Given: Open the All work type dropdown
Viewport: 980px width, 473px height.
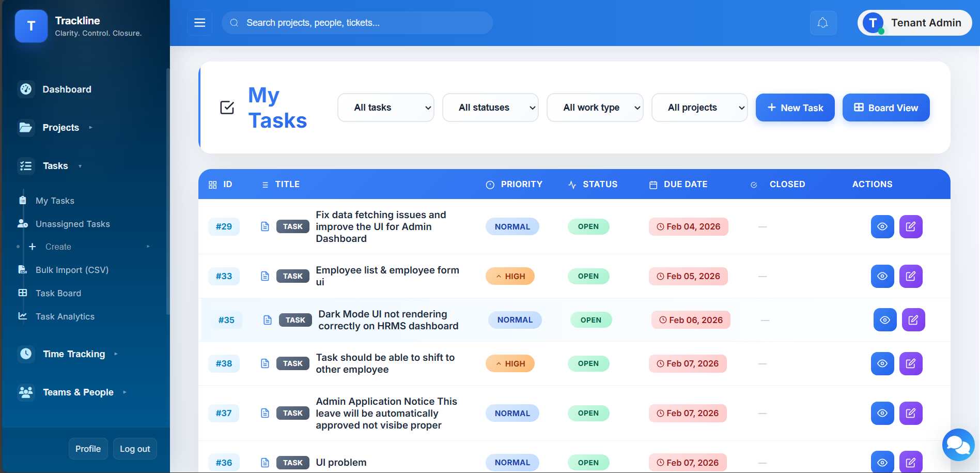Looking at the screenshot, I should pyautogui.click(x=595, y=108).
